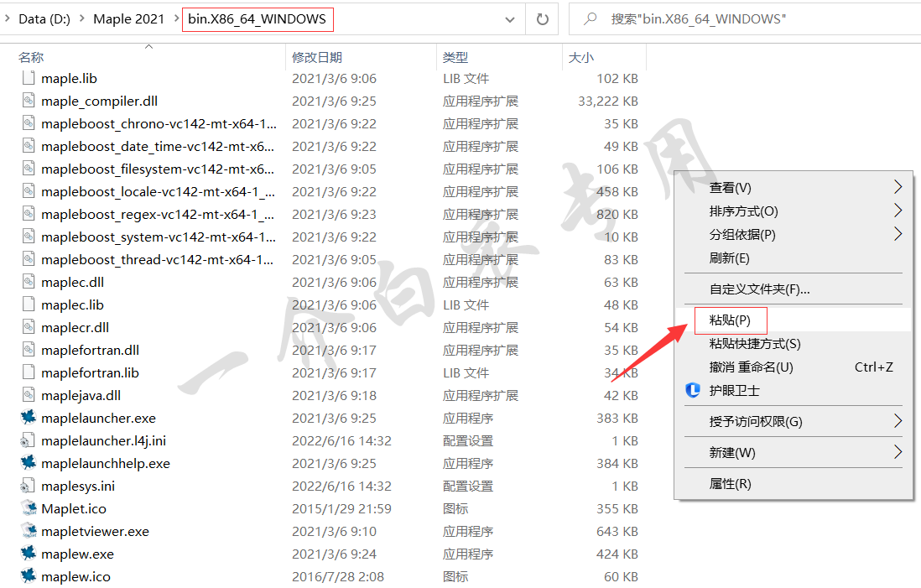
Task: Click the chevron after Data (D:) breadcrumb
Action: [81, 18]
